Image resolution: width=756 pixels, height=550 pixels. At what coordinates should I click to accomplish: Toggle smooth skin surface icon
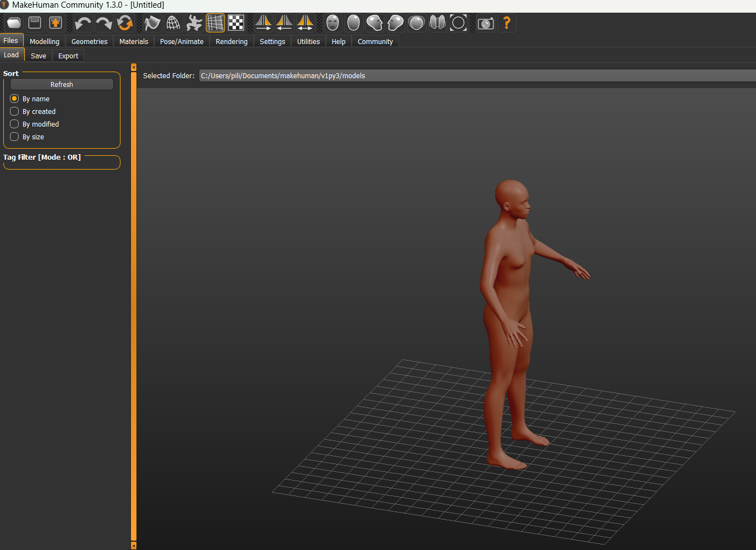coord(152,23)
